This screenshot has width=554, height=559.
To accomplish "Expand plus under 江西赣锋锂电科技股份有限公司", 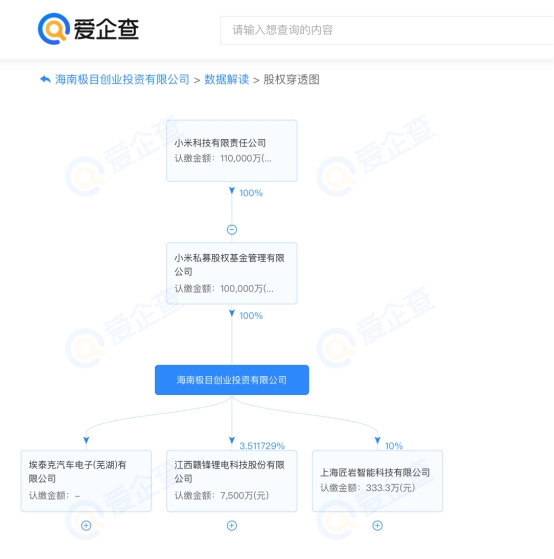I will point(232,525).
